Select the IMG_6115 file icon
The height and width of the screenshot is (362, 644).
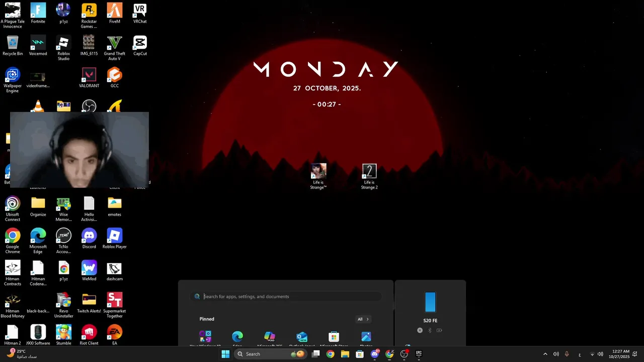coord(89,46)
